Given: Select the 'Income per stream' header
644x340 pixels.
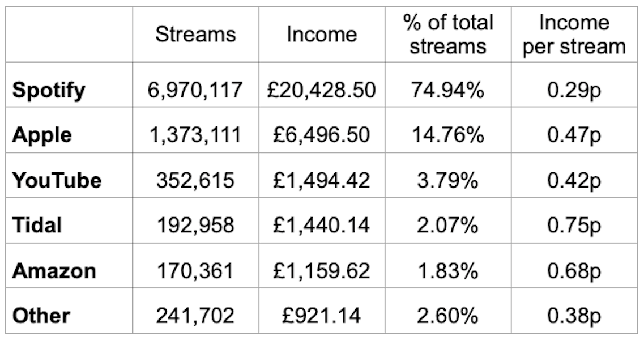Looking at the screenshot, I should coord(574,35).
